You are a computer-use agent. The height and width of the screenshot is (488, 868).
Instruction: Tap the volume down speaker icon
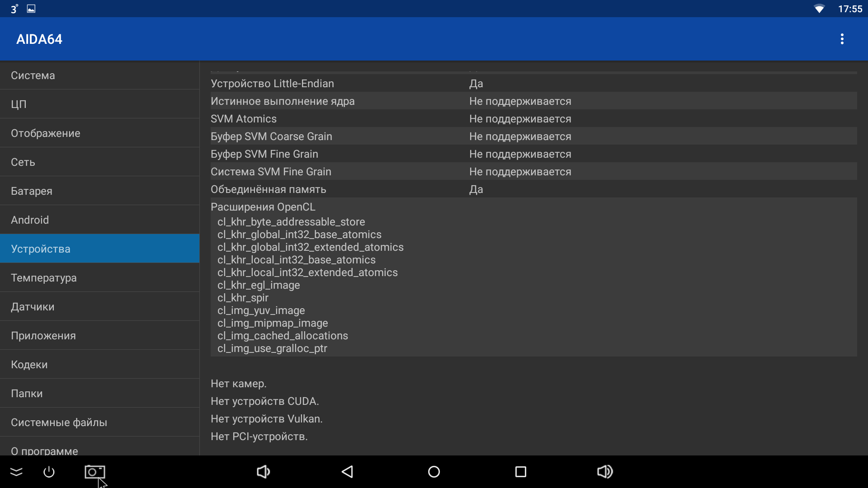263,472
